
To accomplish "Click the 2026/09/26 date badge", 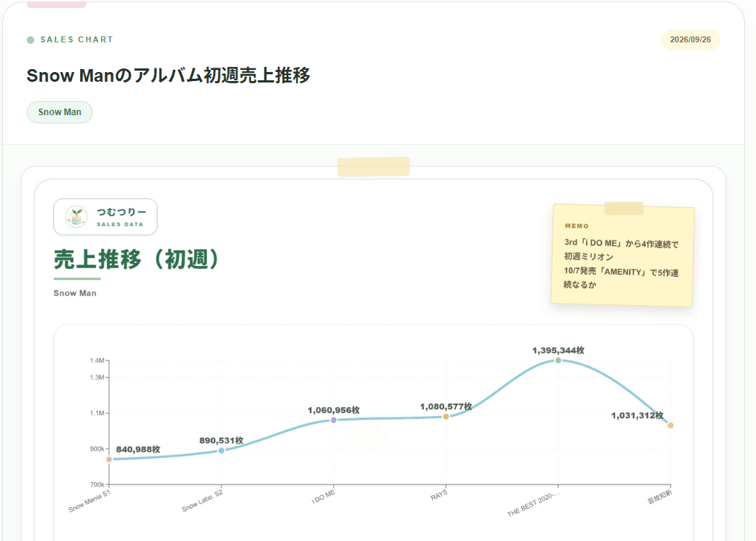I will click(x=690, y=39).
